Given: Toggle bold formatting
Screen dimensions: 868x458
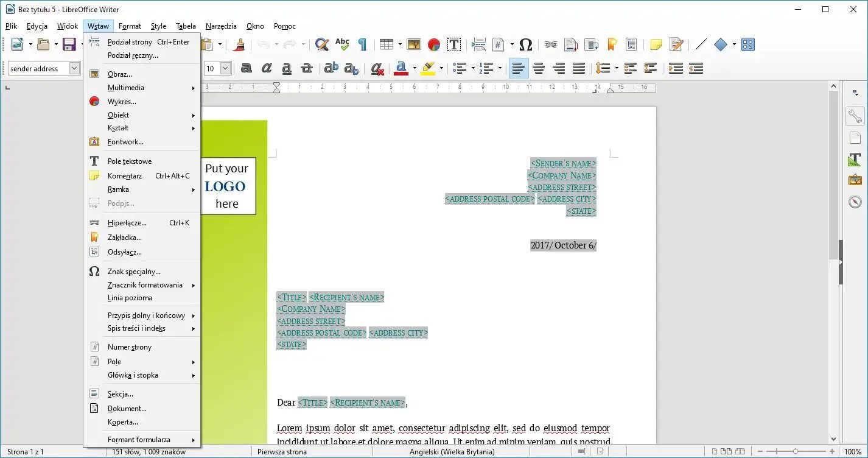Looking at the screenshot, I should [247, 68].
